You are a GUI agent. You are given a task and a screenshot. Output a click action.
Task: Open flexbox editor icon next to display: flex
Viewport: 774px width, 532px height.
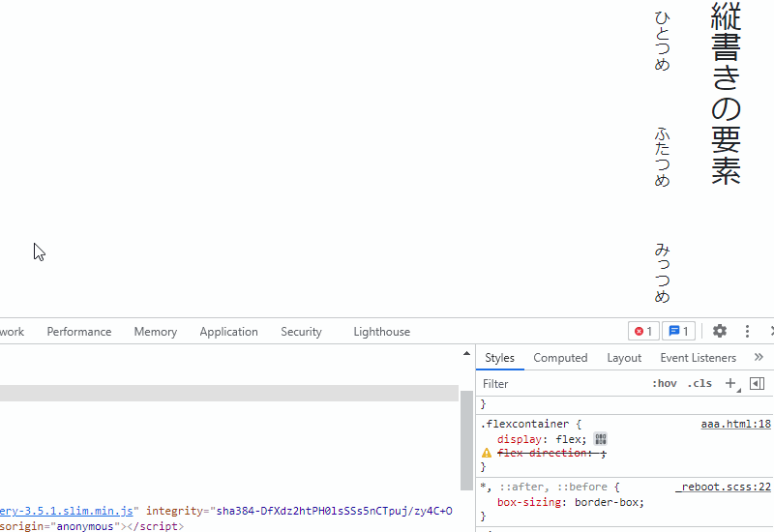[600, 439]
